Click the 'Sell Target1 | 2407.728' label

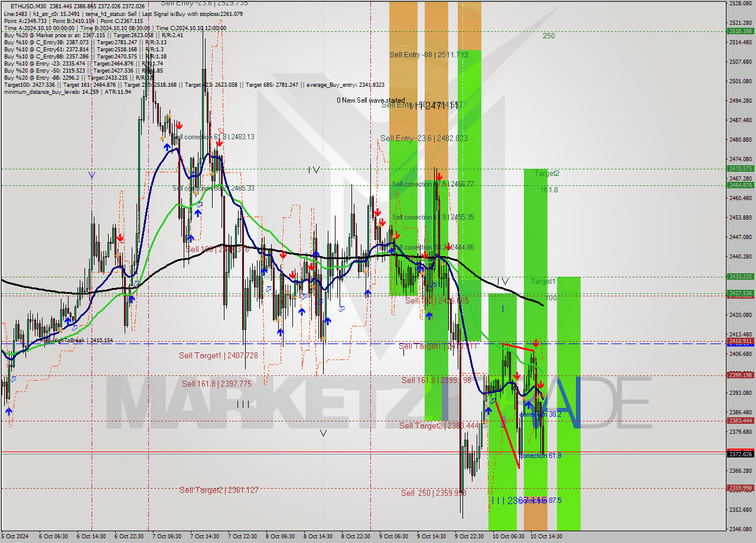pos(219,355)
